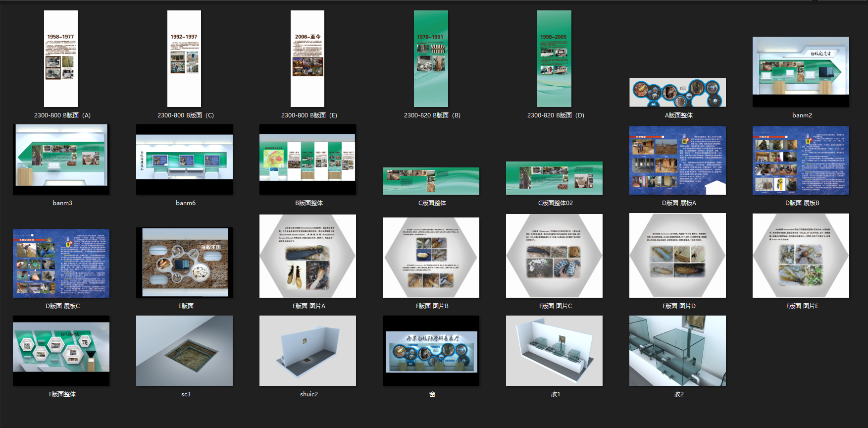Select the A版面整体 thumbnail with blue circles
Screen dimensions: 868x428
point(677,92)
